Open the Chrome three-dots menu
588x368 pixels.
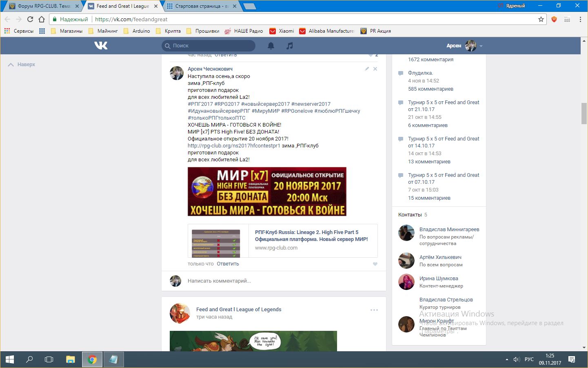pos(580,19)
